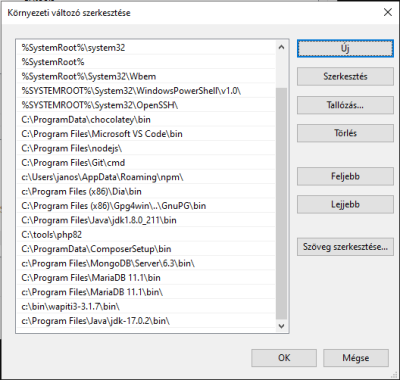Click the list's vertical scrollbar thumb

pos(281,203)
